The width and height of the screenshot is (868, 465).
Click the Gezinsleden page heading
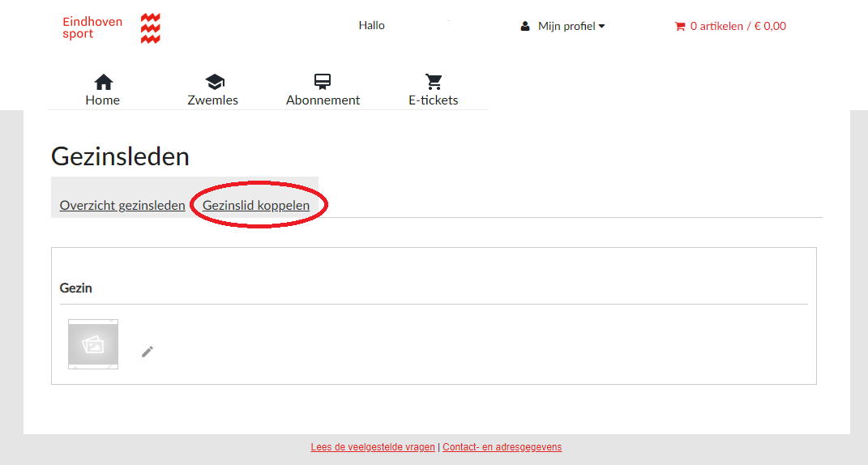tap(120, 156)
